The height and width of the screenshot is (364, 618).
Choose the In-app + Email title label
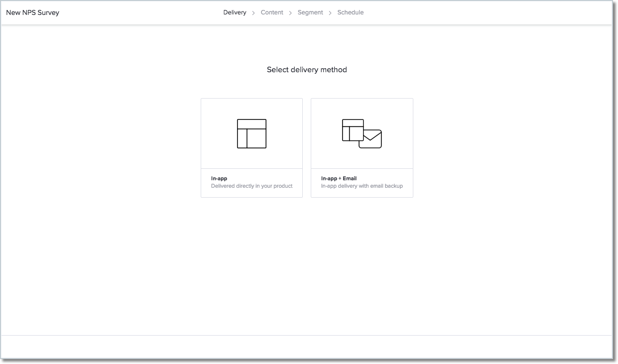[x=339, y=178]
